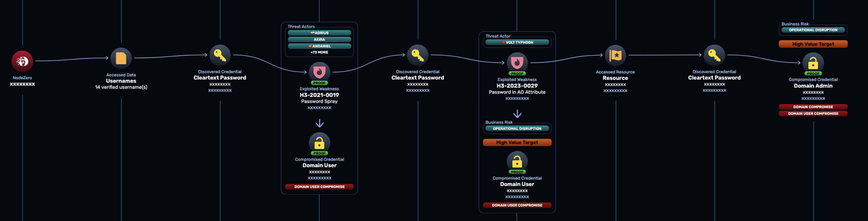Open the H3-2023-0029 exploited weakness shield icon
The width and height of the screenshot is (868, 221).
click(517, 63)
